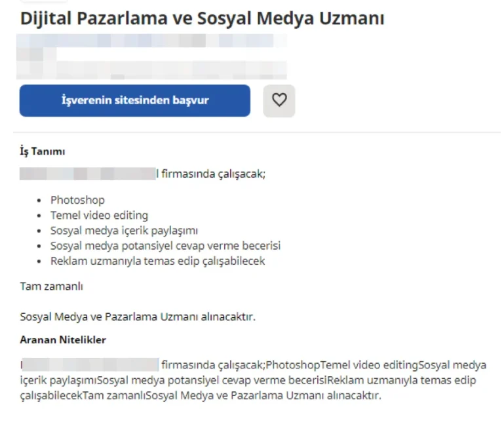The image size is (504, 426).
Task: Select the "Dijital Pazarlama ve Sosyal Medya Uzmanı" title
Action: [x=202, y=18]
